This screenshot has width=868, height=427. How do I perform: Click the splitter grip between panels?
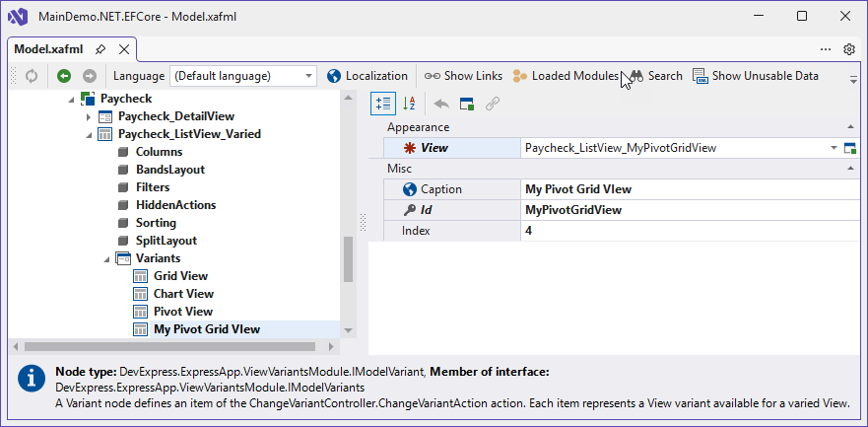tap(364, 223)
